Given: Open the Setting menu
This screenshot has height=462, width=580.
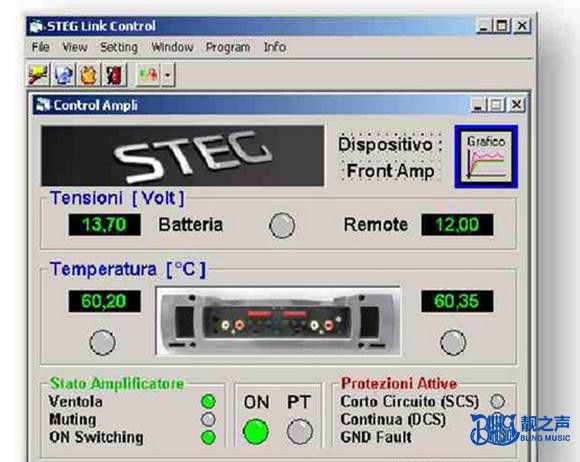Looking at the screenshot, I should coord(119,47).
